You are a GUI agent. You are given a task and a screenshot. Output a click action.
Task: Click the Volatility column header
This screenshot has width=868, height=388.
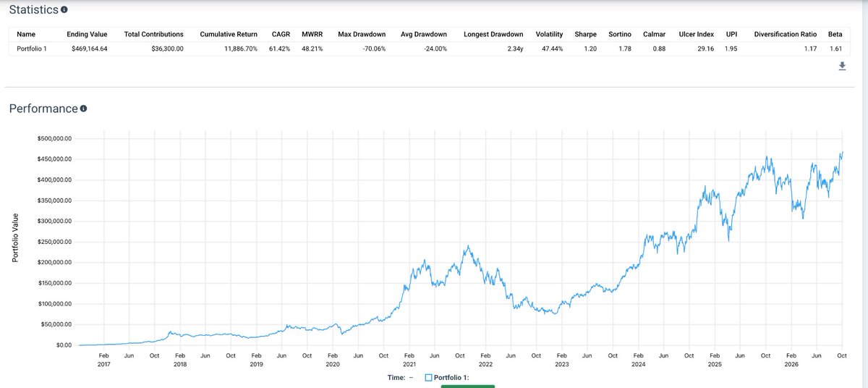pyautogui.click(x=549, y=34)
